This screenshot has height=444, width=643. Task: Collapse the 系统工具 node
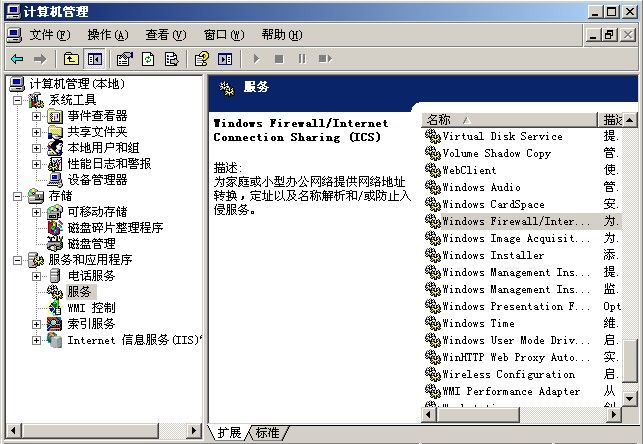pos(17,100)
